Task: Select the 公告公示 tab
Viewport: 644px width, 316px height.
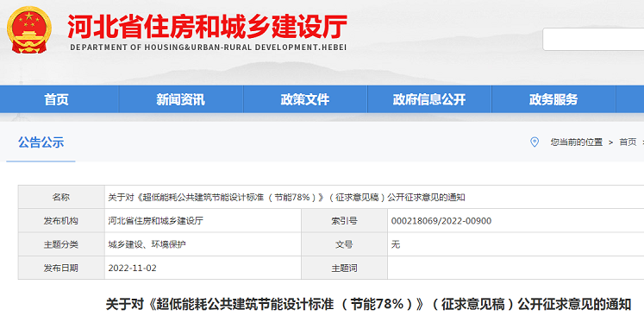Action: point(41,142)
